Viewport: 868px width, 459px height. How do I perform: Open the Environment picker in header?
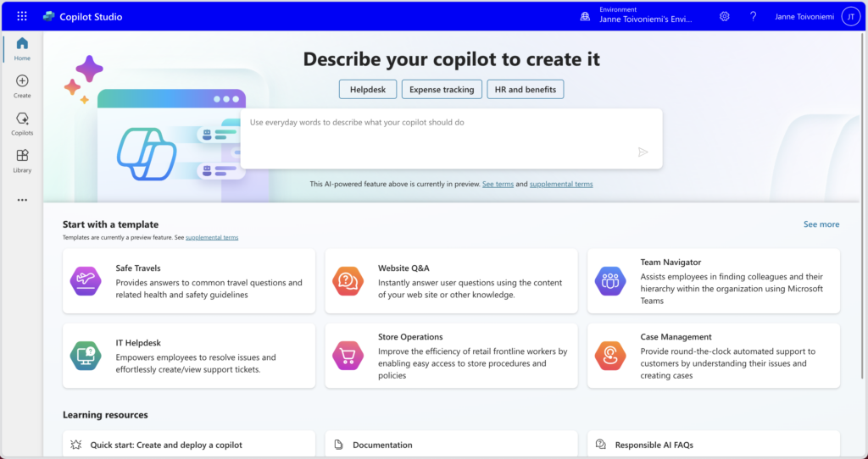click(x=643, y=16)
